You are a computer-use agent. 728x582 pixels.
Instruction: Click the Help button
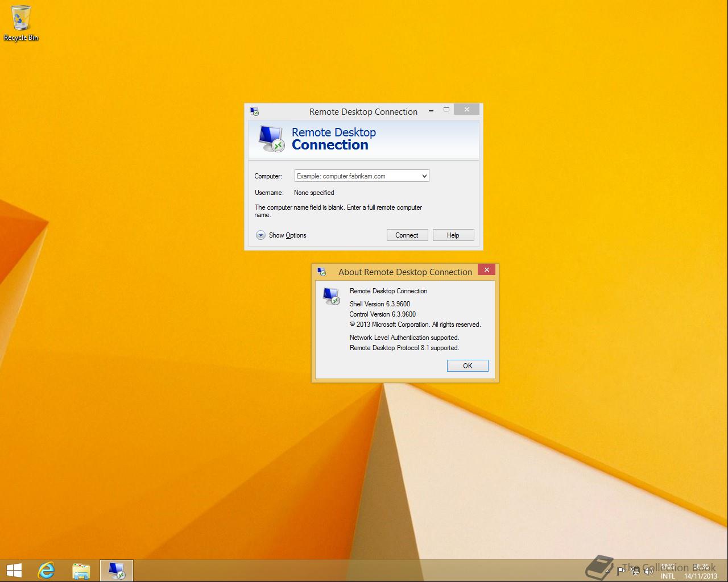click(453, 235)
